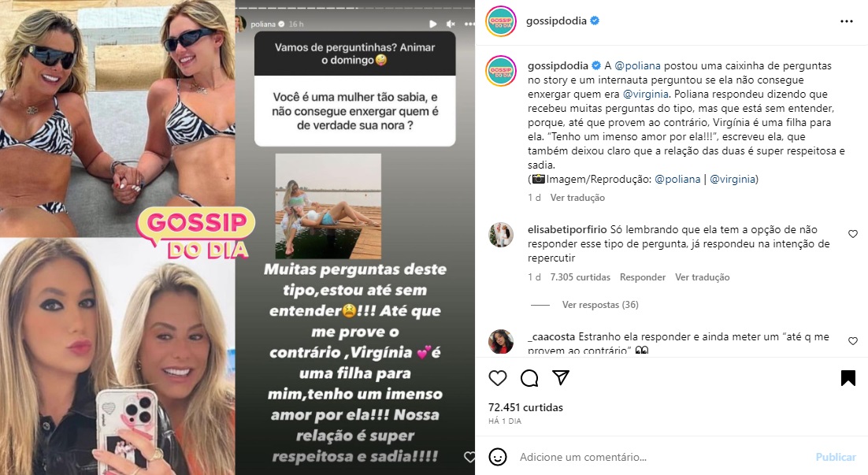Share post via paper plane icon
The width and height of the screenshot is (868, 475).
tap(561, 377)
